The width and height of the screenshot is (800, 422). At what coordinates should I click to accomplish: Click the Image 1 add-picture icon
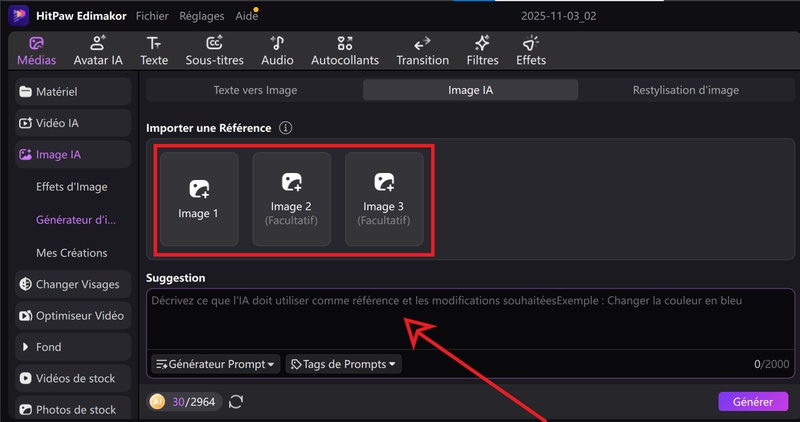point(199,189)
